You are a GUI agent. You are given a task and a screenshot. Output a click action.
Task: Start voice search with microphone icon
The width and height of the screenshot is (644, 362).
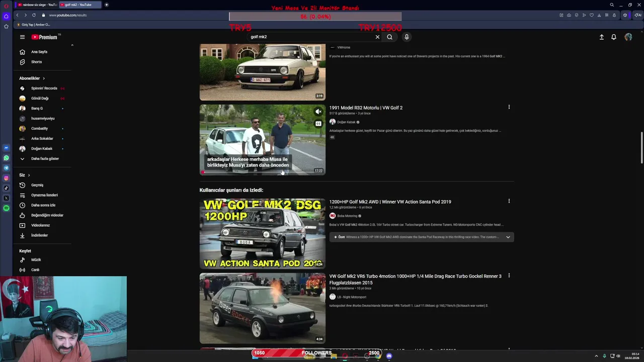coord(407,37)
